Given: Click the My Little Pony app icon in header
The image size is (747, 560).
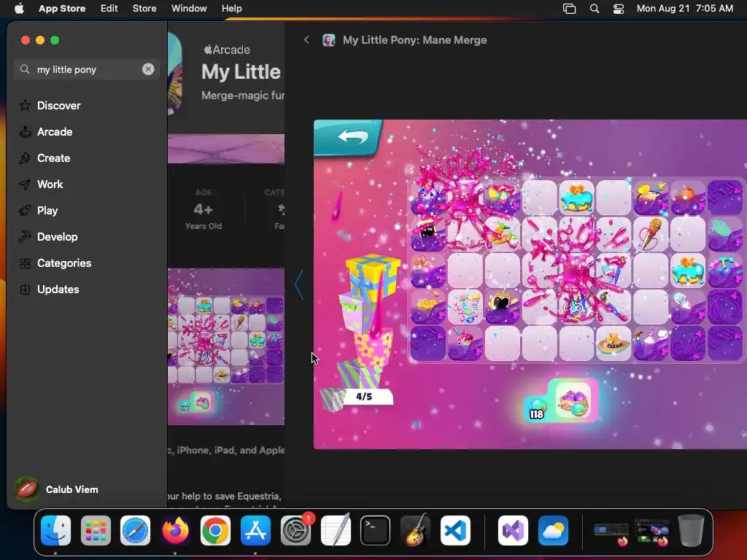Looking at the screenshot, I should [329, 40].
